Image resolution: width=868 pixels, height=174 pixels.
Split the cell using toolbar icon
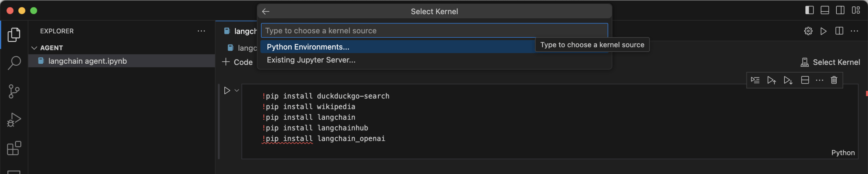click(805, 80)
